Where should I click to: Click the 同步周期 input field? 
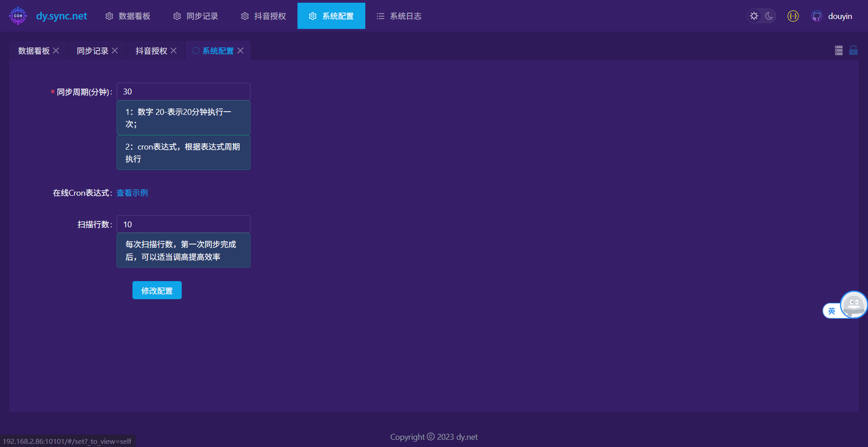pyautogui.click(x=183, y=92)
